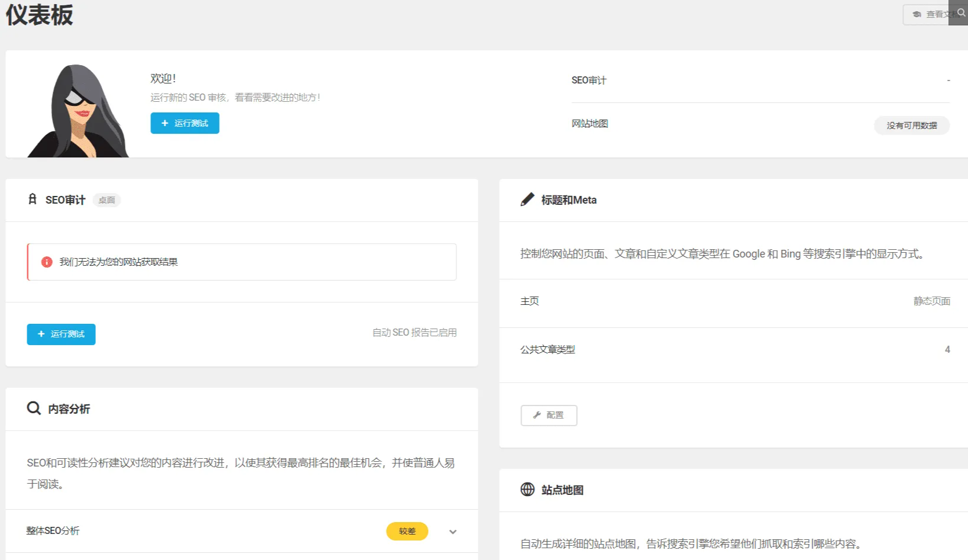Image resolution: width=968 pixels, height=560 pixels.
Task: Click the 公共文章类型 row label
Action: click(548, 350)
